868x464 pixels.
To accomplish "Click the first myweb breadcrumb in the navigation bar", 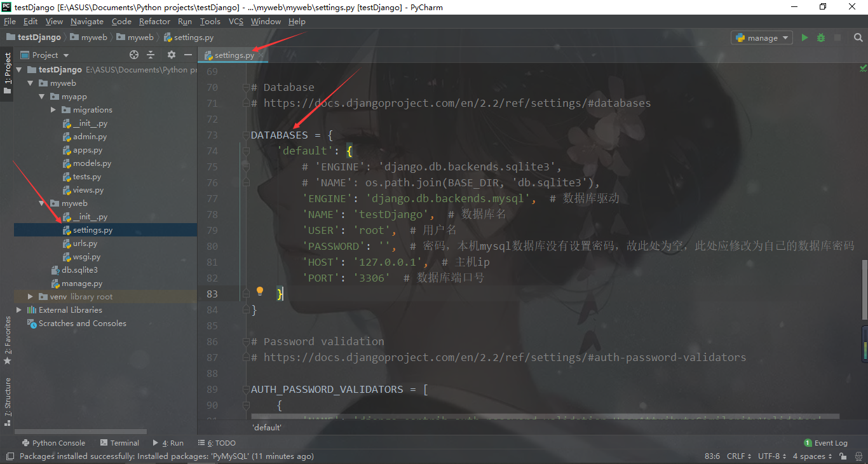I will tap(88, 38).
